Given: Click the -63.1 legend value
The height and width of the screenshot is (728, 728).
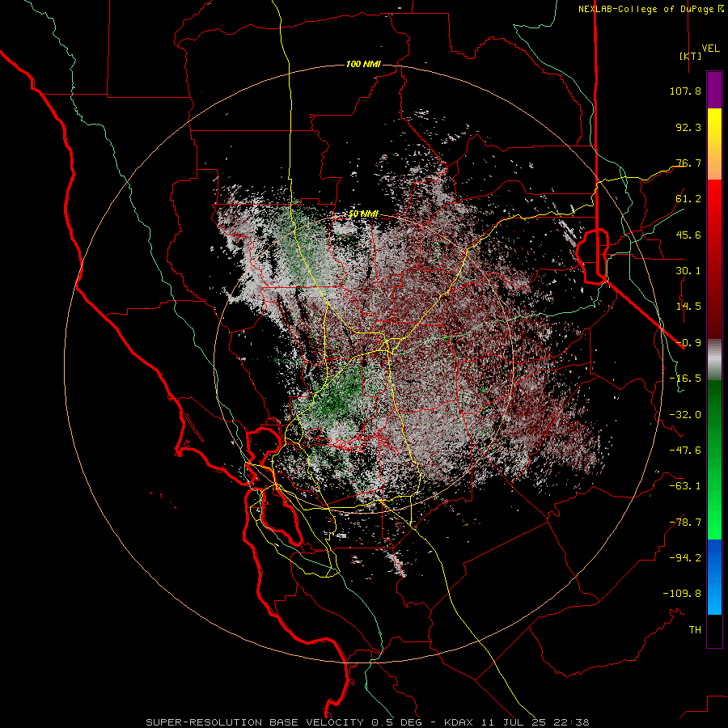Looking at the screenshot, I should click(685, 486).
